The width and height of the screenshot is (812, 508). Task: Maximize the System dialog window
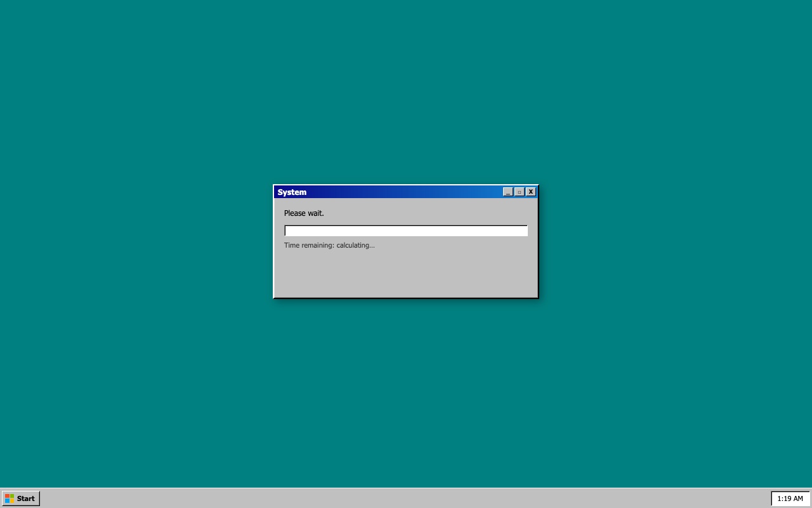[520, 192]
